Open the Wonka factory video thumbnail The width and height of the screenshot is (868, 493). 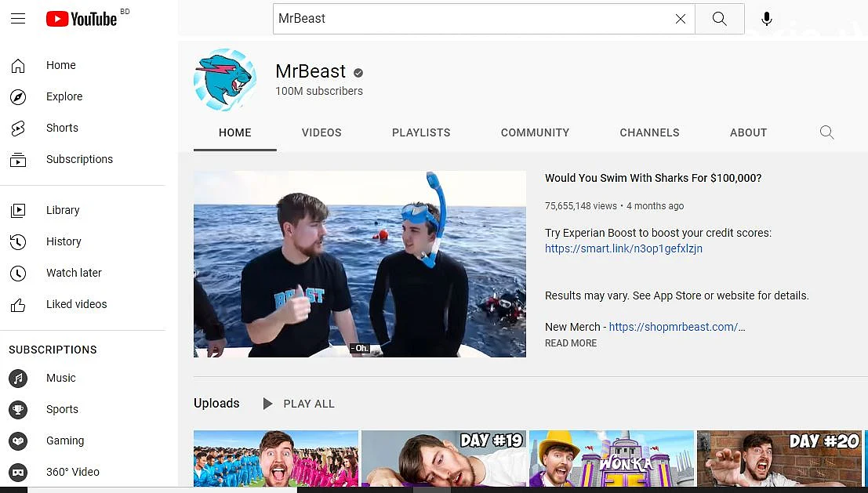[611, 459]
